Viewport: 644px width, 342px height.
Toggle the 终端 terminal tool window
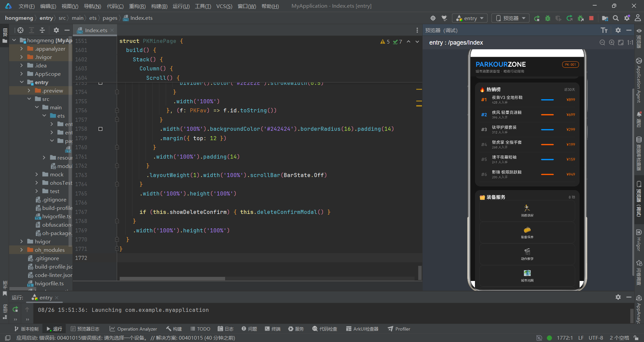pos(272,329)
